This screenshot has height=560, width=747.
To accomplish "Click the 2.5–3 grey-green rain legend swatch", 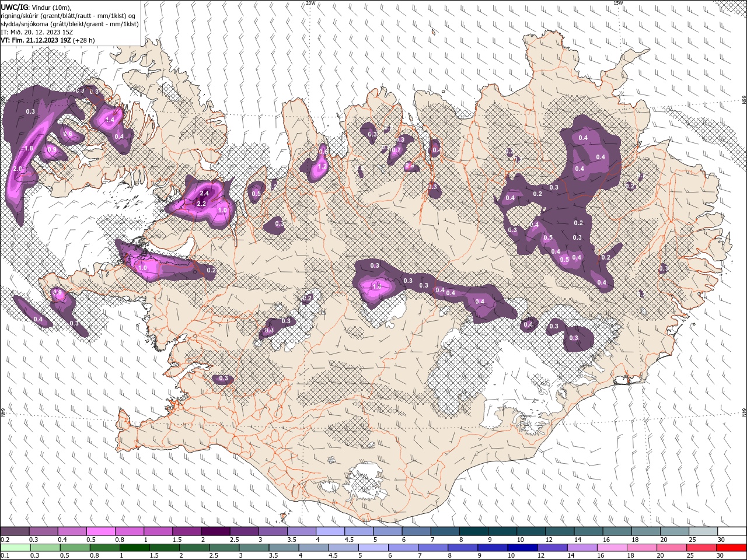I will click(x=225, y=548).
